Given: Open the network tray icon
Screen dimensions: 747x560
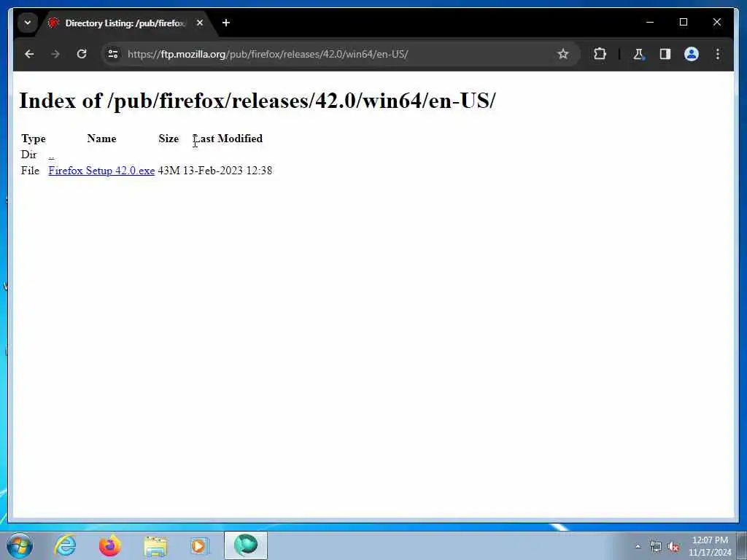Looking at the screenshot, I should click(x=656, y=547).
